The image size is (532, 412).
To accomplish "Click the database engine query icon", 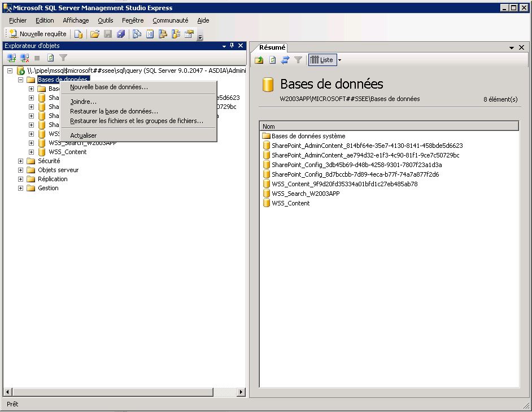I will [79, 34].
